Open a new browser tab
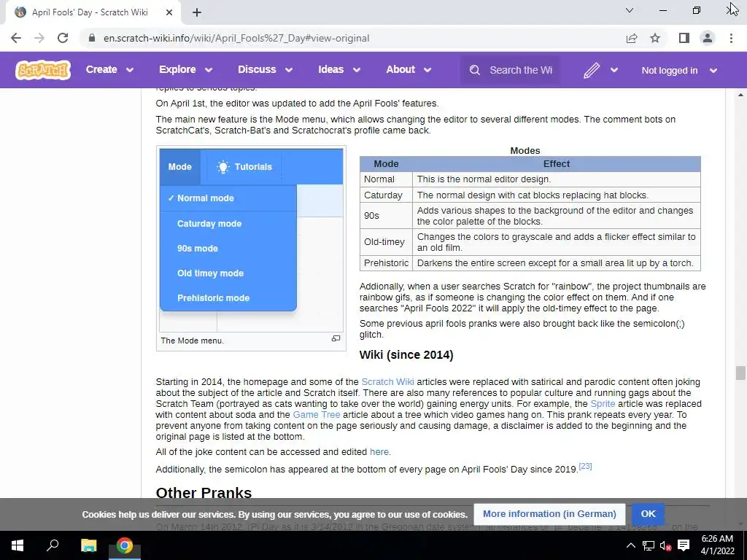 [197, 12]
